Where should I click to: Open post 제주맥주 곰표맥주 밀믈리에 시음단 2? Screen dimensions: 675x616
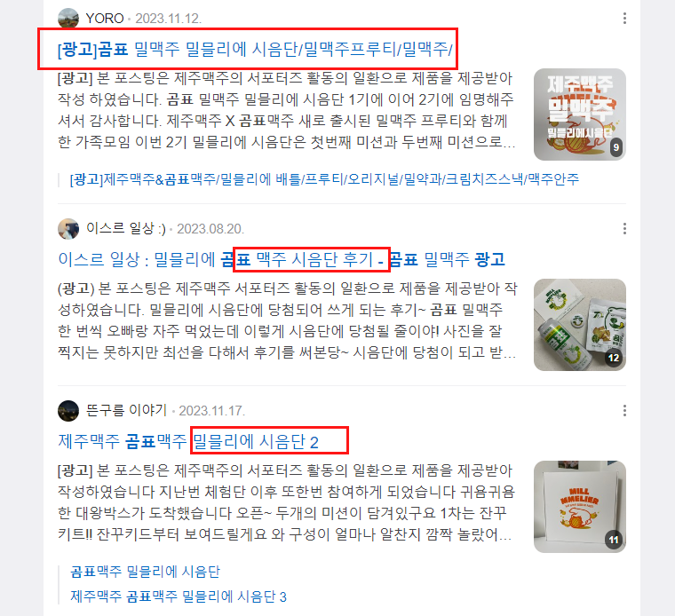coord(188,441)
